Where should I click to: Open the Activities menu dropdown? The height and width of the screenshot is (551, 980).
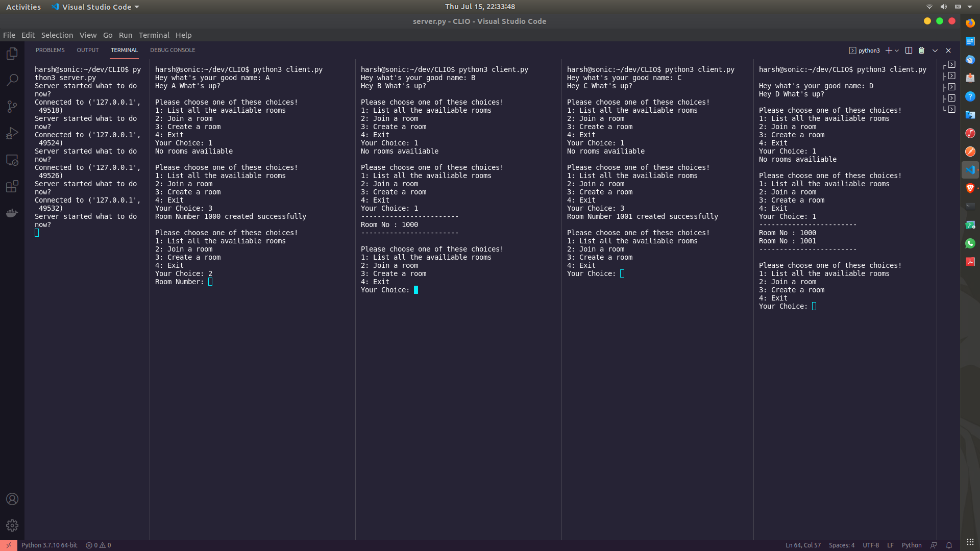click(23, 7)
